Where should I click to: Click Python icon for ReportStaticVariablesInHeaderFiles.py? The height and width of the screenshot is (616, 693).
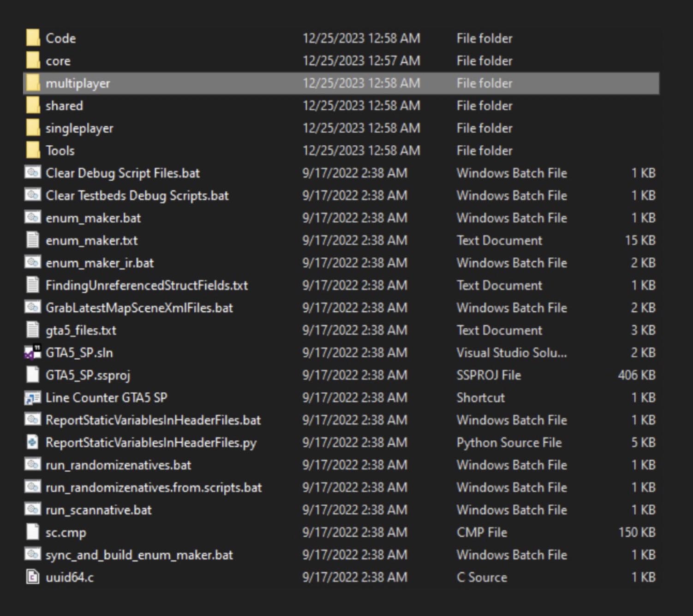[33, 442]
